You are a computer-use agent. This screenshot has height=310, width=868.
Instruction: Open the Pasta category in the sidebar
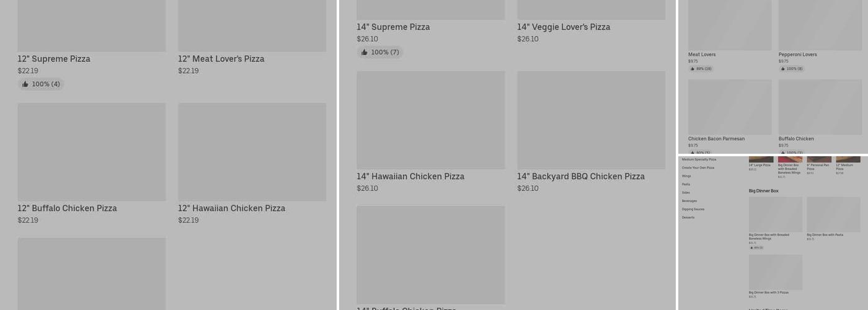tap(686, 184)
